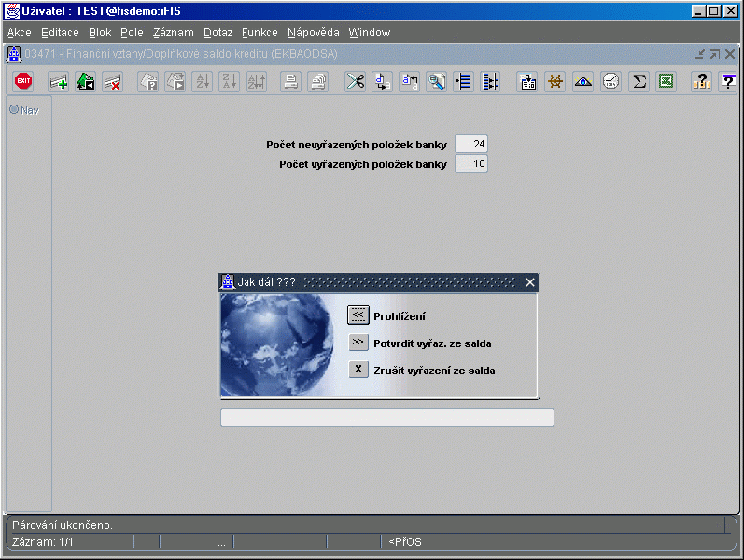Click the pyramid eye icon

pyautogui.click(x=583, y=81)
